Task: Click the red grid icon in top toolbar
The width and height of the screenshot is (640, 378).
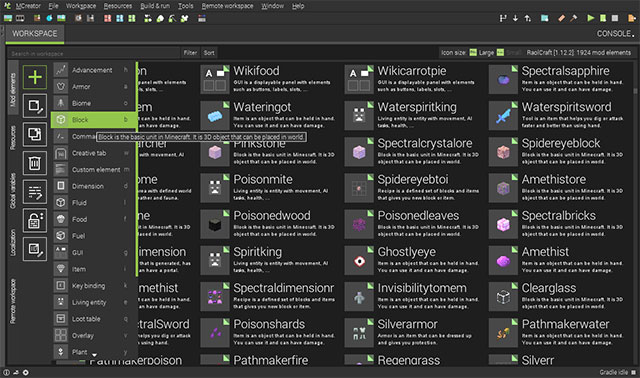Action: tap(107, 18)
